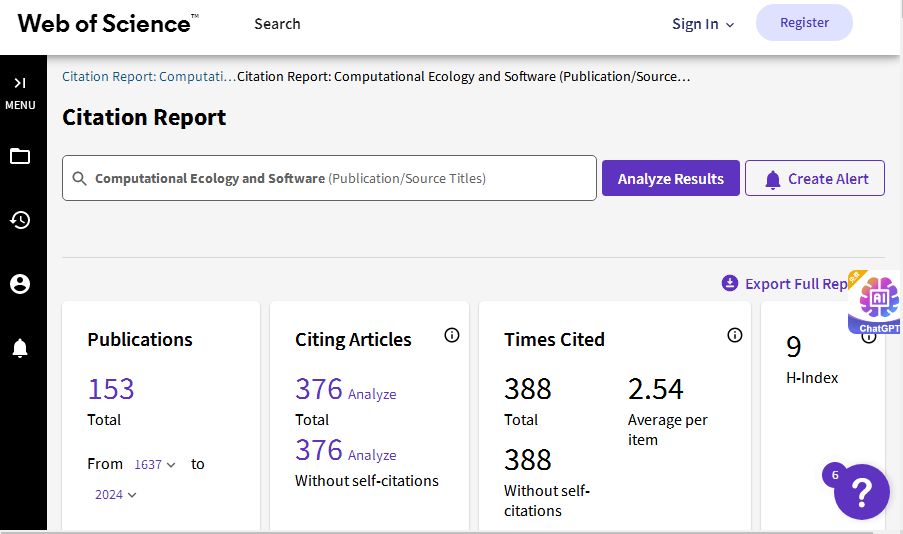Image resolution: width=903 pixels, height=534 pixels.
Task: Open the Sign In dropdown
Action: click(x=703, y=24)
